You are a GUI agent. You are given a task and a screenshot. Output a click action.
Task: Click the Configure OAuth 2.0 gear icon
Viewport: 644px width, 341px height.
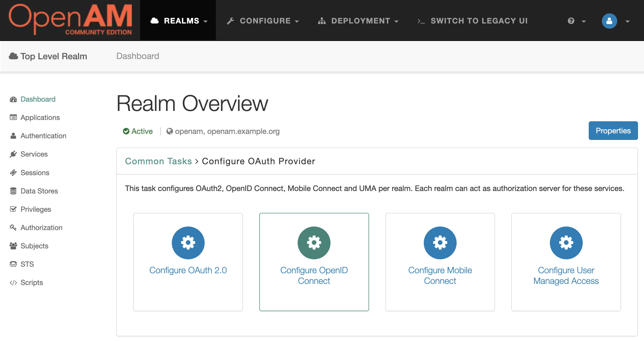point(188,243)
